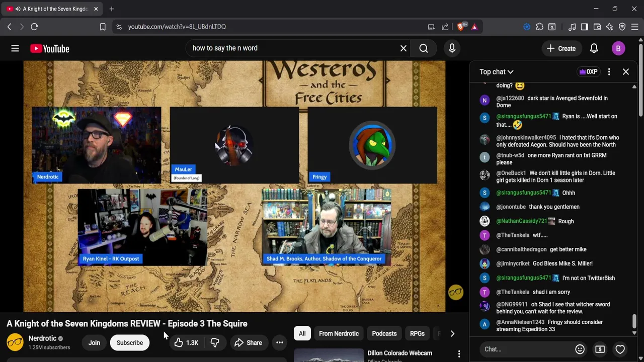The width and height of the screenshot is (644, 362).
Task: Click @sirangusfungus5471 in the 'Ohhh' message
Action: pyautogui.click(x=524, y=193)
